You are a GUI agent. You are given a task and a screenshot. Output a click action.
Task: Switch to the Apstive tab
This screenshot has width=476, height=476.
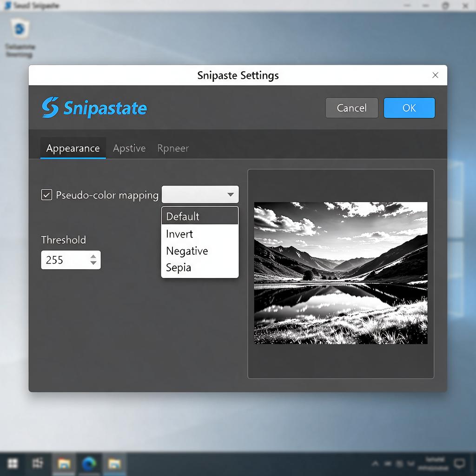click(129, 148)
